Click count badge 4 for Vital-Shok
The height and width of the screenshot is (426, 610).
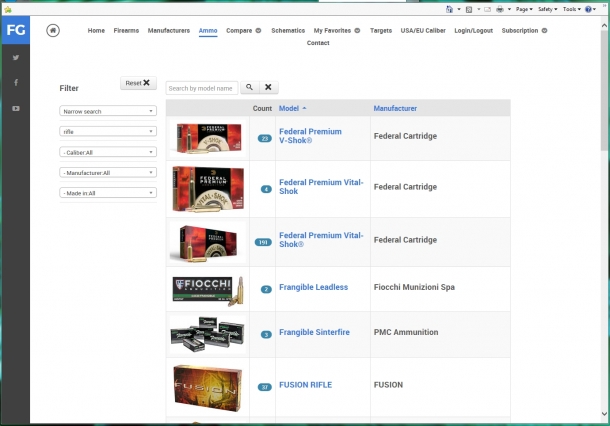point(266,189)
